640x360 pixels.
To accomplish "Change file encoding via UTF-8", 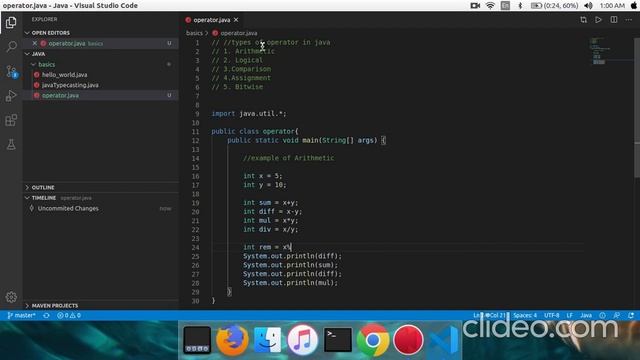I will (x=551, y=316).
